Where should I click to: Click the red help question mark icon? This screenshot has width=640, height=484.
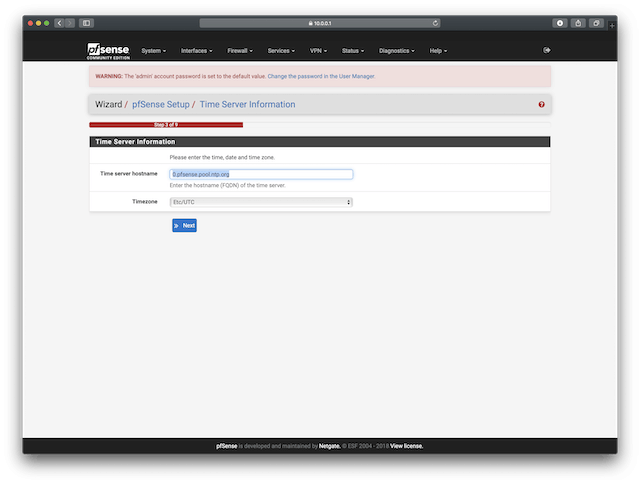pyautogui.click(x=541, y=104)
